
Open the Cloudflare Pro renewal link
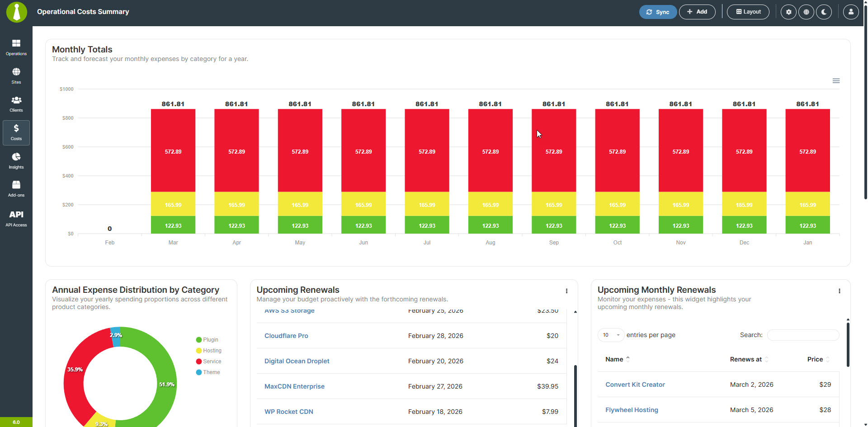point(286,336)
